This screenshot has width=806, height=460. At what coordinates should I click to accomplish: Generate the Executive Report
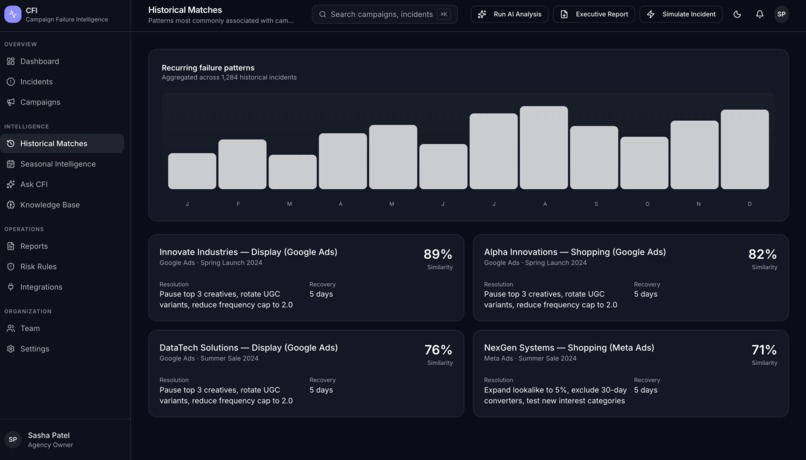coord(594,14)
